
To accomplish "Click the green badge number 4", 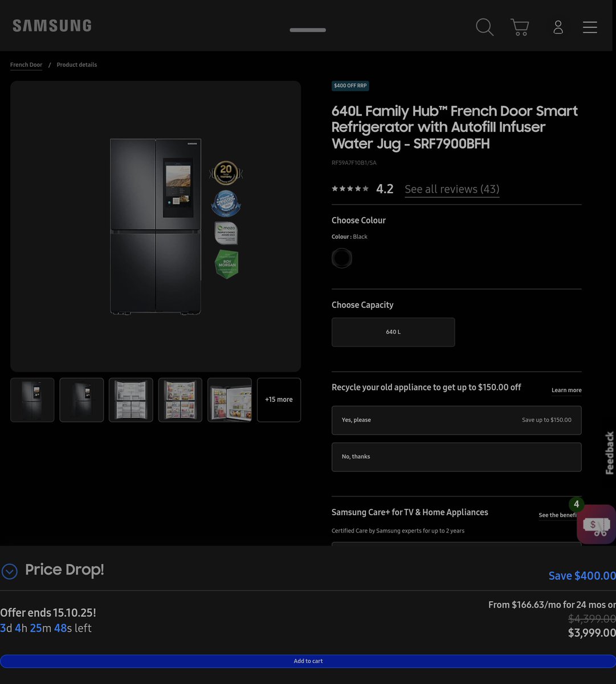I will (576, 504).
